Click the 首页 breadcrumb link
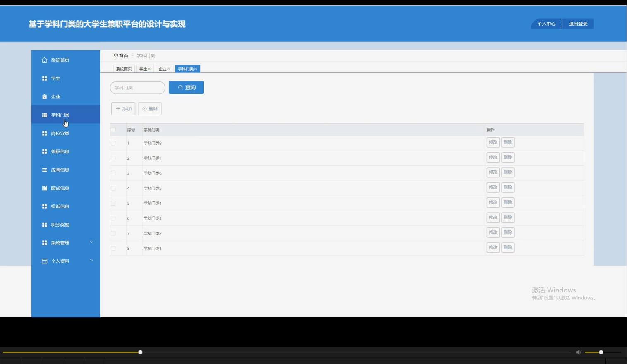 coord(124,55)
